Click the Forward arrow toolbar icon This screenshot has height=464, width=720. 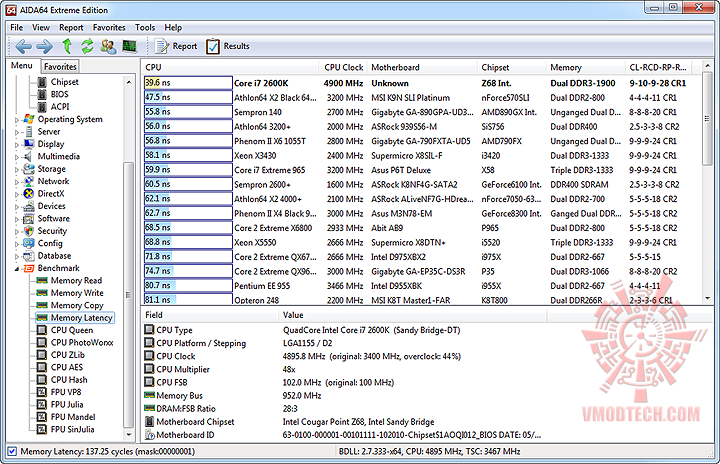(45, 46)
